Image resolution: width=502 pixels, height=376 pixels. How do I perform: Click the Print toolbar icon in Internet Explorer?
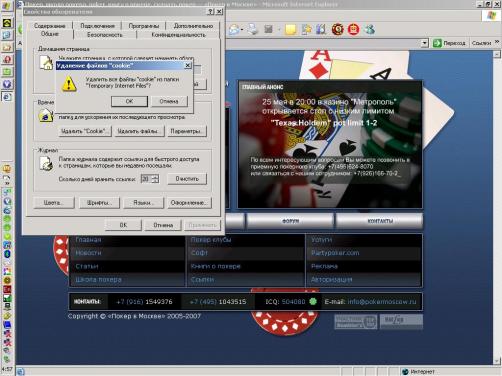click(x=253, y=30)
